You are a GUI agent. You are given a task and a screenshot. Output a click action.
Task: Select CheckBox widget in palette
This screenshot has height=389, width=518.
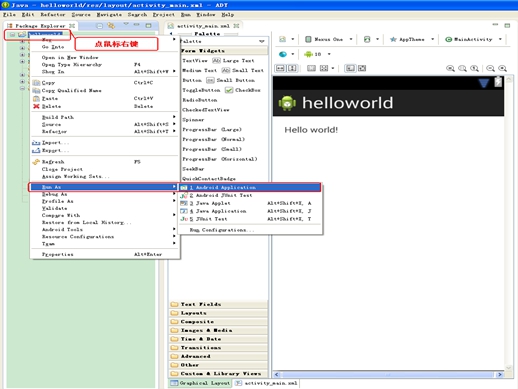click(243, 90)
